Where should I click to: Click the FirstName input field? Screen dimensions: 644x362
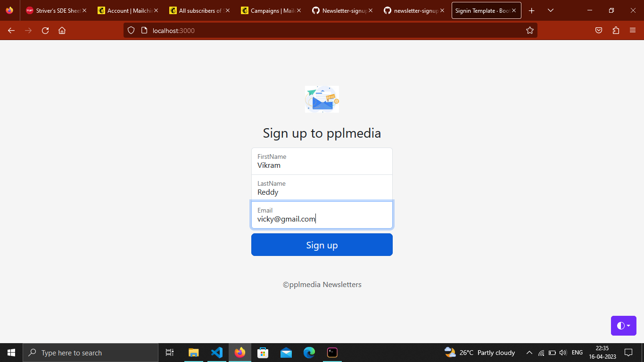[322, 162]
